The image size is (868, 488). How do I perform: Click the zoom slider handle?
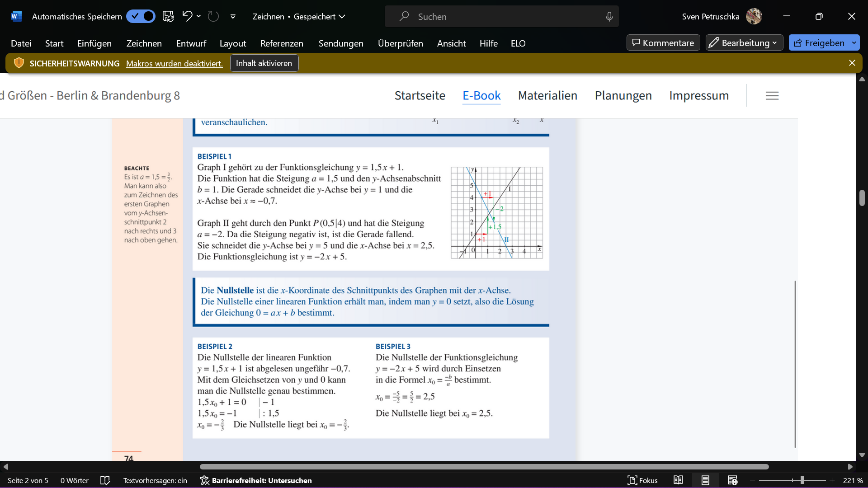point(802,480)
